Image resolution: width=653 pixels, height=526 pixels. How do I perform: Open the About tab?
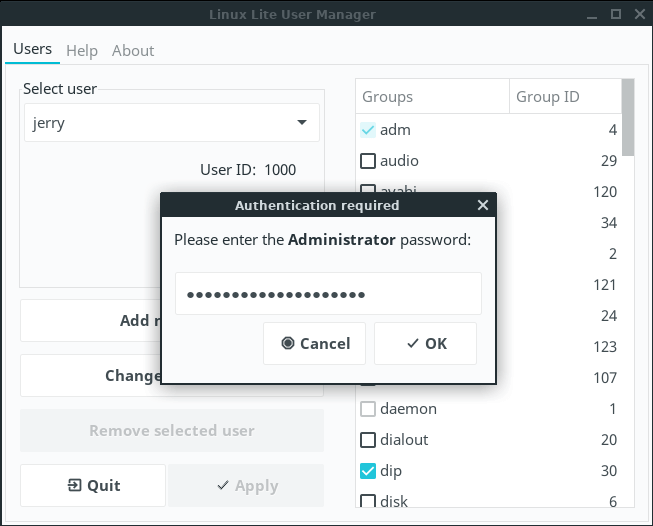tap(133, 50)
